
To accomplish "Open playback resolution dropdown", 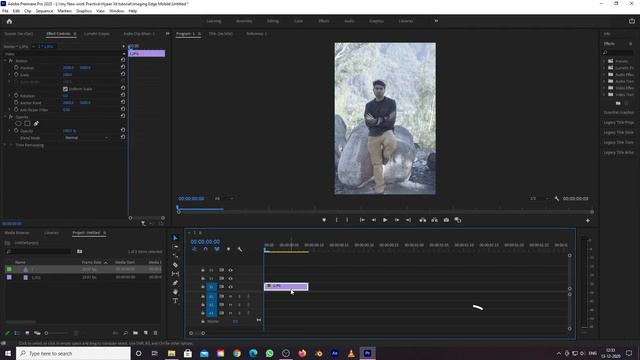I will click(x=539, y=199).
